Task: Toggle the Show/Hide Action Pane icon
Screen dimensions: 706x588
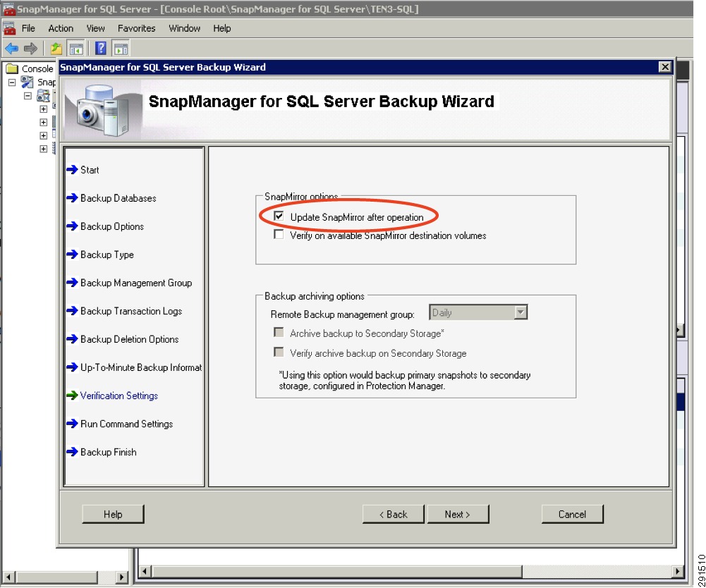Action: coord(121,48)
